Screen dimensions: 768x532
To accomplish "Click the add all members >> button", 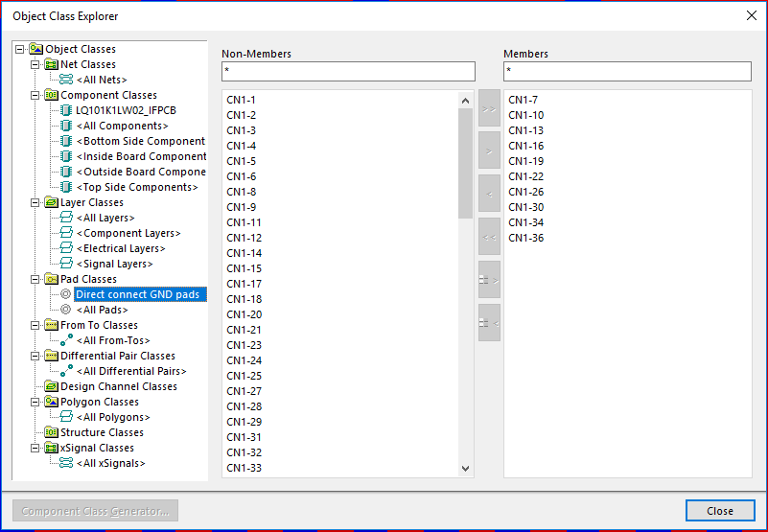I will click(489, 108).
